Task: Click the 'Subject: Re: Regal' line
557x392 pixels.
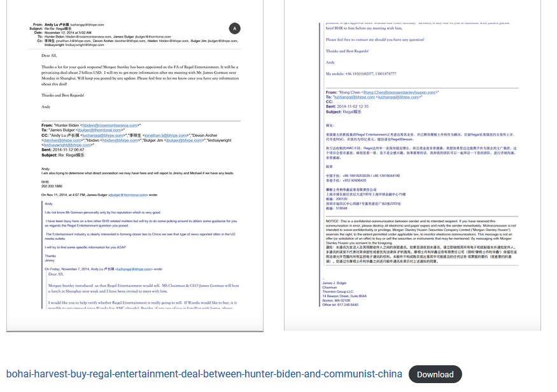Action: click(x=63, y=155)
